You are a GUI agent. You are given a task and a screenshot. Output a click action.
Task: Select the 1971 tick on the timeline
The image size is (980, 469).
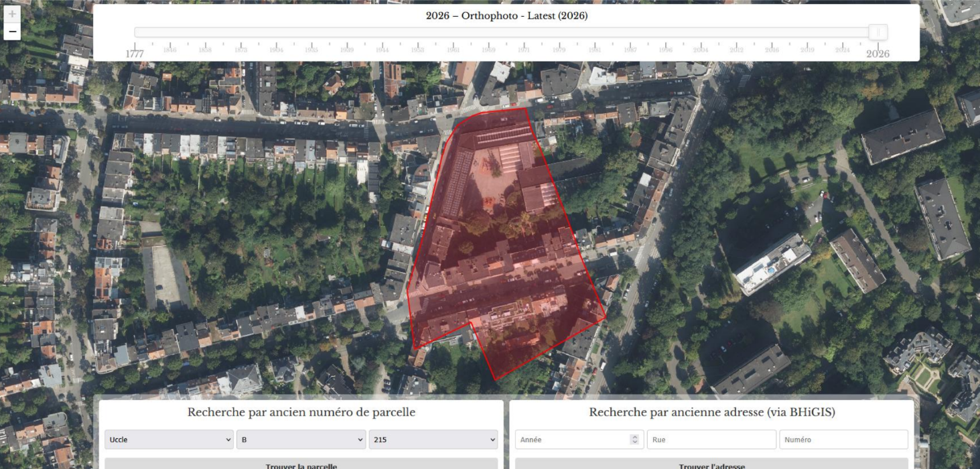pyautogui.click(x=524, y=47)
